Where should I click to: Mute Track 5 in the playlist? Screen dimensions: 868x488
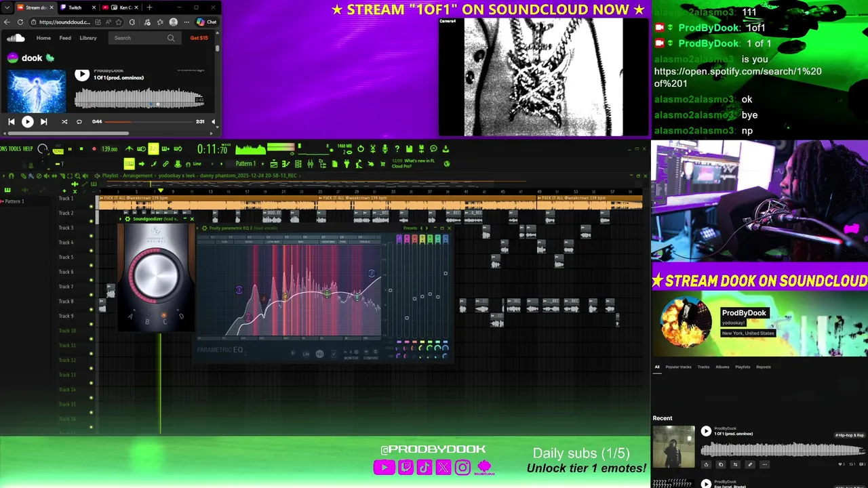pyautogui.click(x=91, y=265)
